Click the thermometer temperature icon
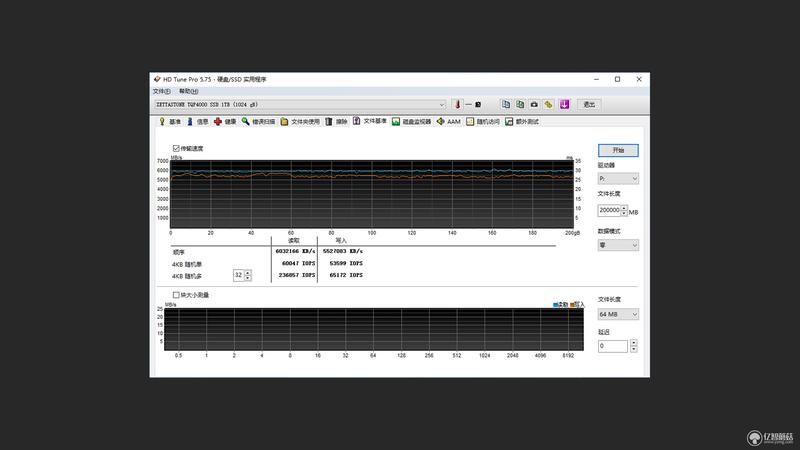This screenshot has height=450, width=800. point(458,105)
